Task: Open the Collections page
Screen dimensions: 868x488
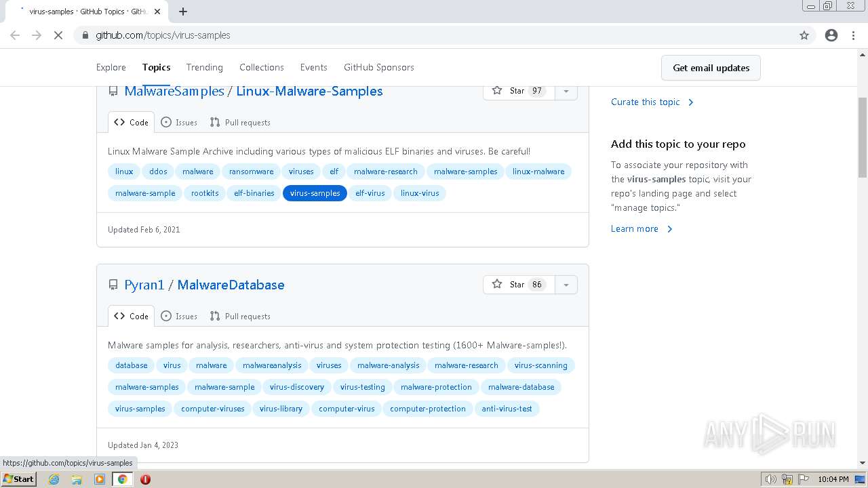Action: [x=262, y=67]
